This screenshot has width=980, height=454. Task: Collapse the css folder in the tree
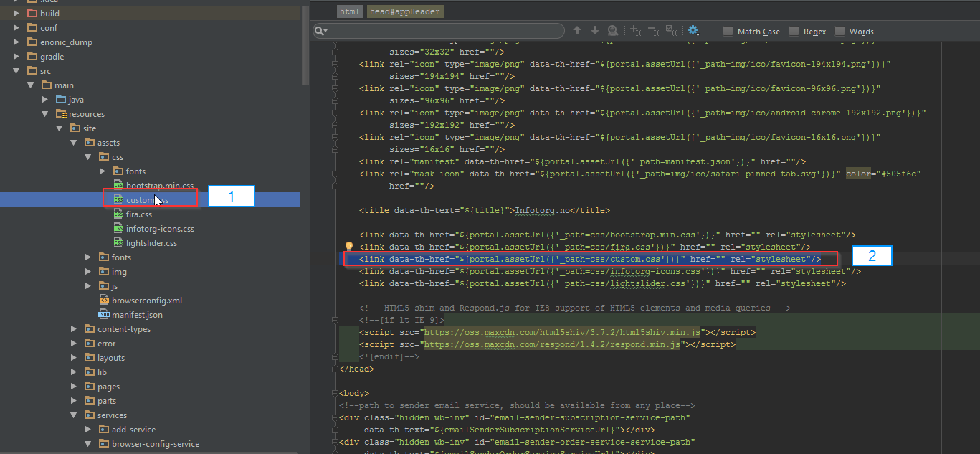point(88,157)
